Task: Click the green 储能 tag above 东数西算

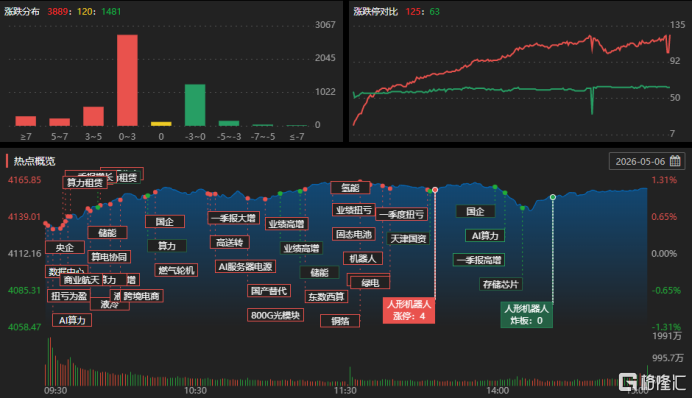Action: point(319,272)
